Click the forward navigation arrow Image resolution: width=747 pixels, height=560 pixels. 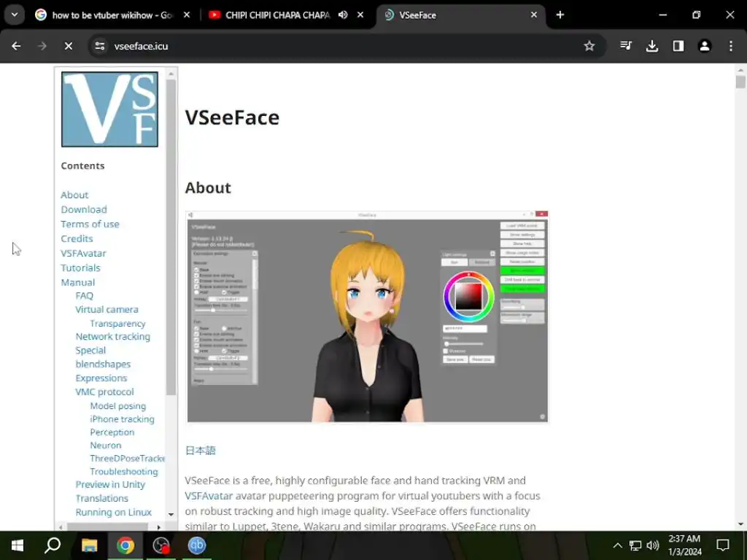click(x=42, y=46)
